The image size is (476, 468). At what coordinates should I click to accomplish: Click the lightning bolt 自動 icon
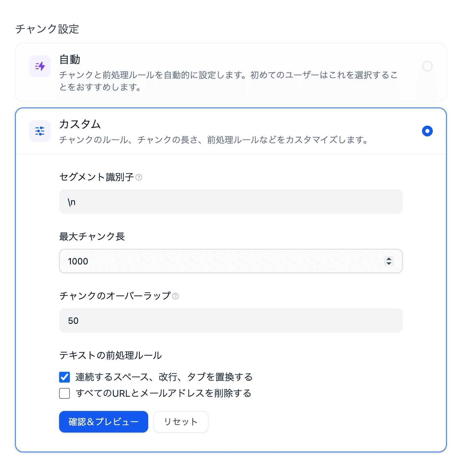tap(40, 66)
